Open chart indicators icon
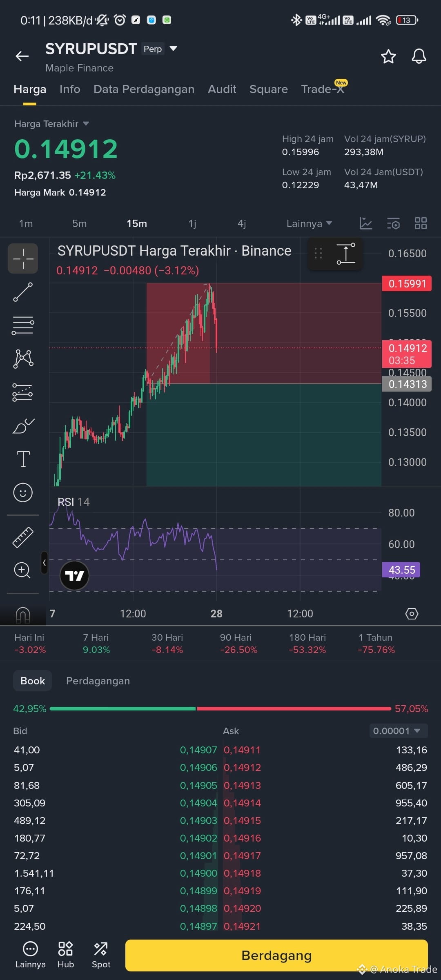The image size is (441, 980). (x=365, y=223)
